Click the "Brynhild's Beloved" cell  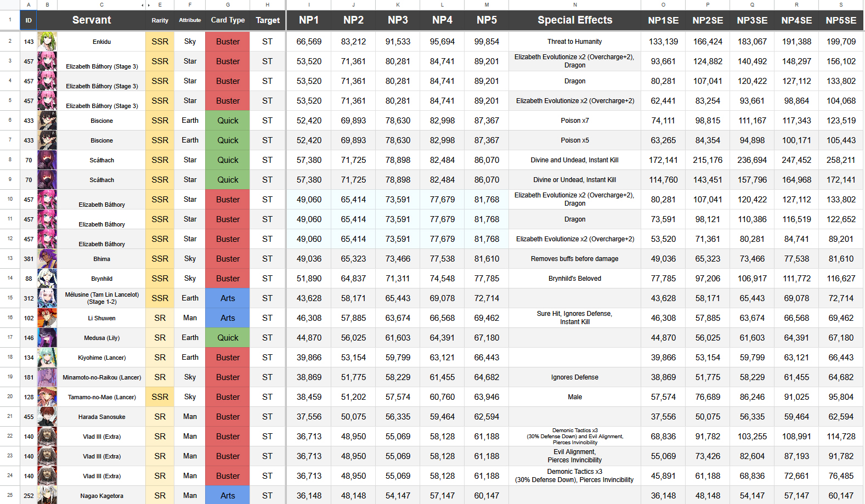tap(575, 279)
